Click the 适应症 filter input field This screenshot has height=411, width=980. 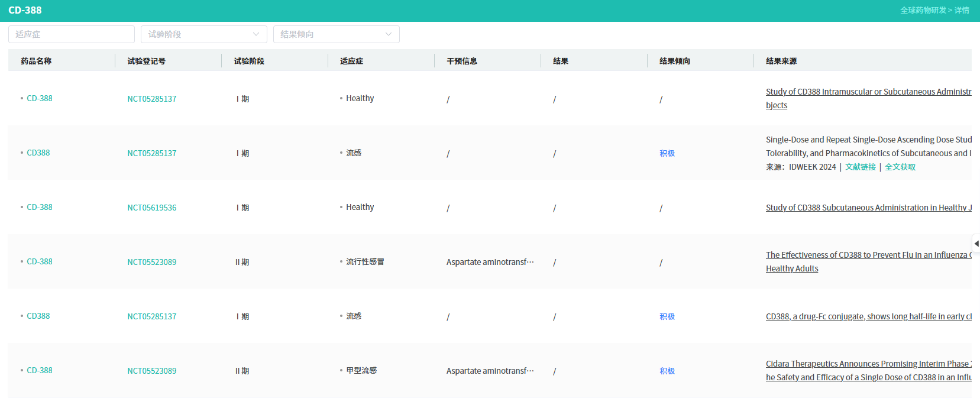tap(71, 34)
